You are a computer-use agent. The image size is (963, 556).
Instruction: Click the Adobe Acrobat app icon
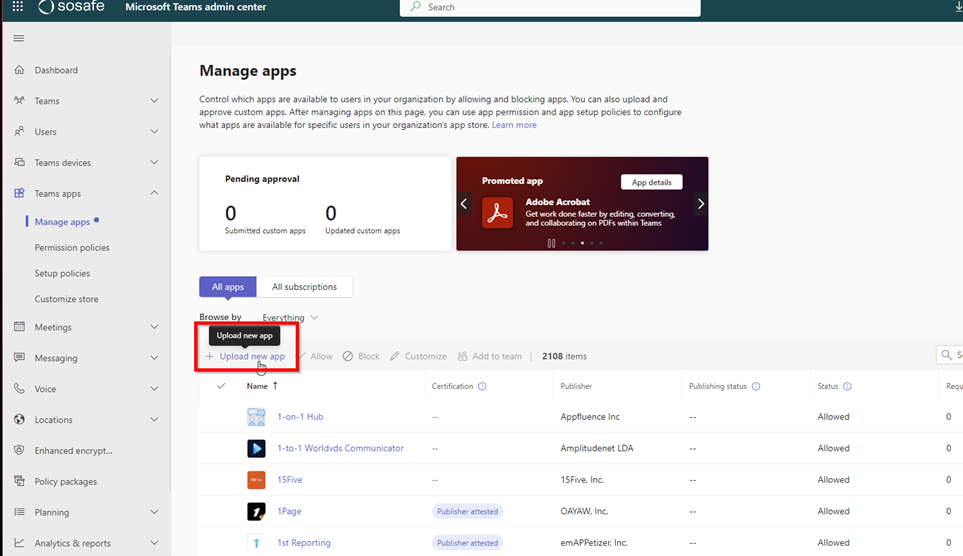(497, 212)
